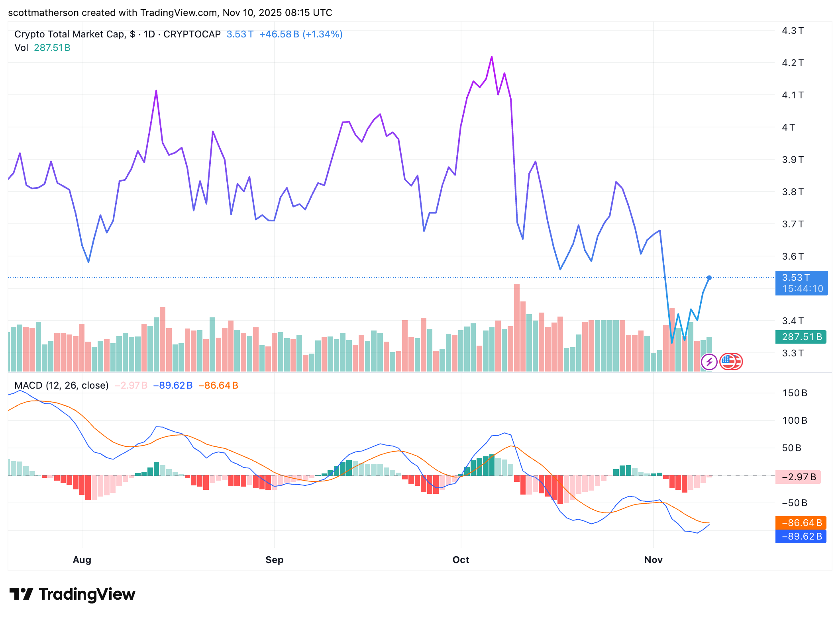Click the MACD (12, 26, close) indicator legend
The height and width of the screenshot is (618, 840).
coord(61,385)
